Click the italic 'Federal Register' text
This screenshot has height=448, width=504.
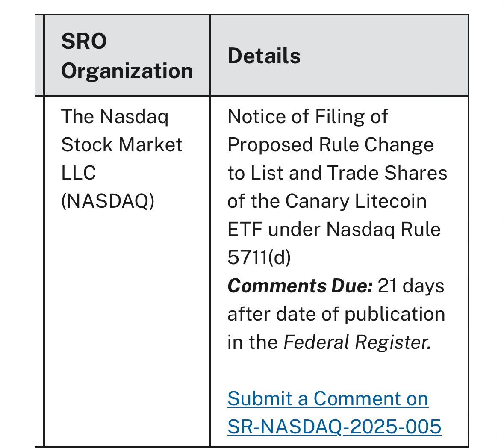[357, 342]
